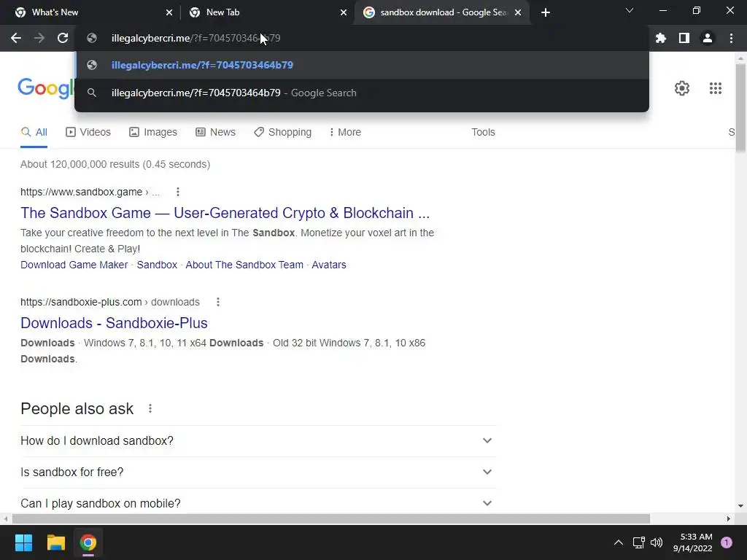The height and width of the screenshot is (560, 747).
Task: Show hidden system tray icons
Action: pos(619,542)
